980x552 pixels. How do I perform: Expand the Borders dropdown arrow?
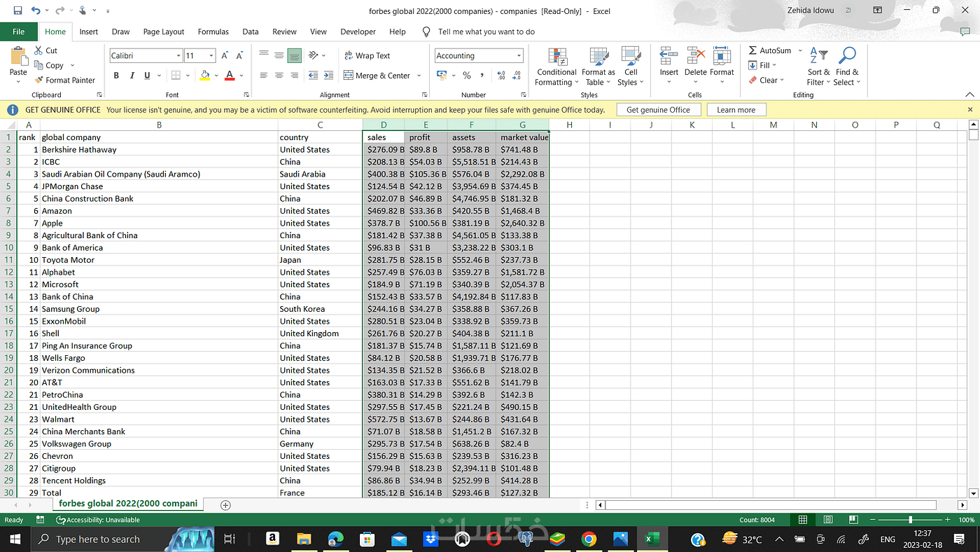(188, 76)
